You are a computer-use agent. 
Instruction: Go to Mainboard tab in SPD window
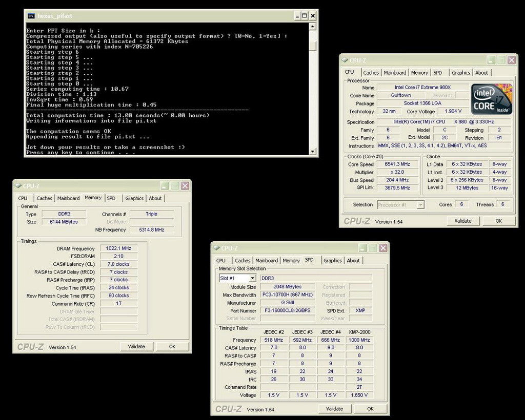(267, 261)
